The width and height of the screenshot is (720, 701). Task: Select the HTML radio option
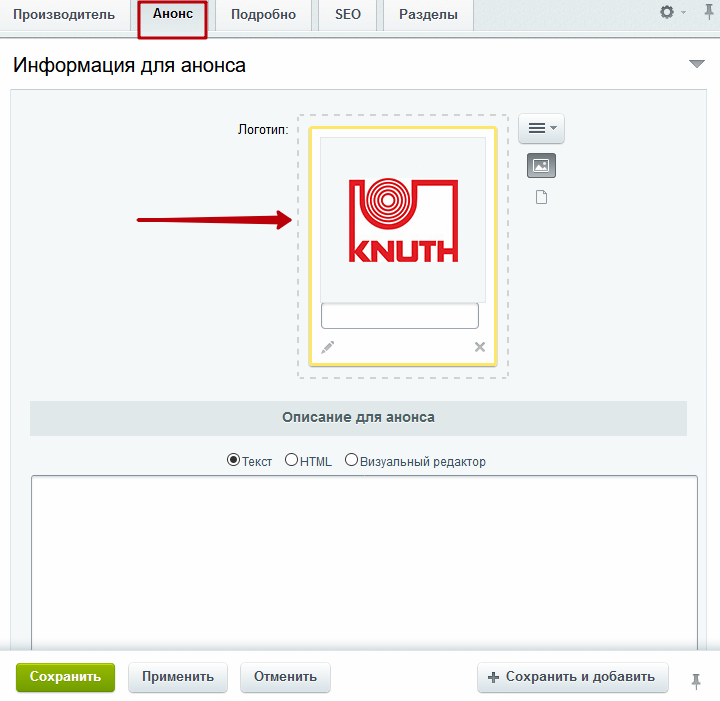click(x=291, y=460)
